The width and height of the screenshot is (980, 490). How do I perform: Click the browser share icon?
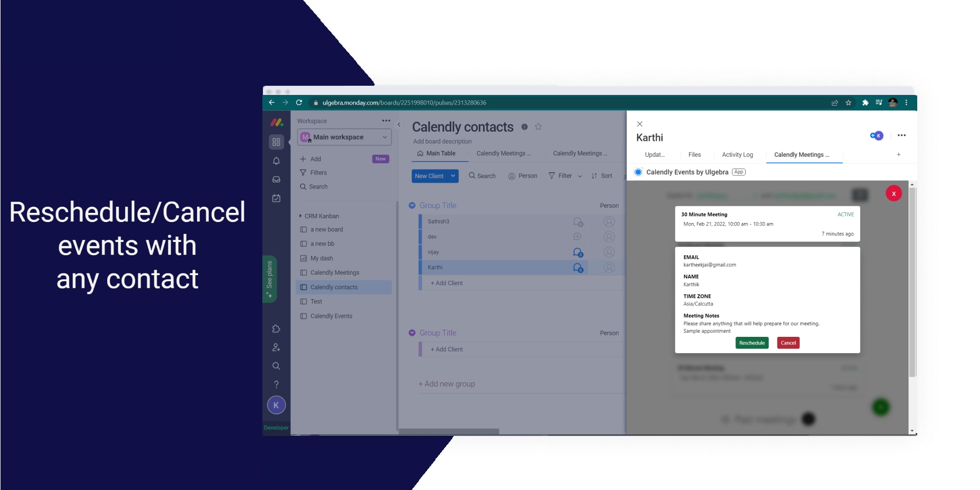pyautogui.click(x=835, y=103)
